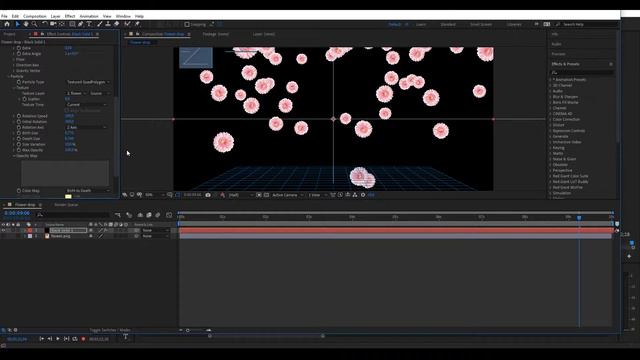Open the Effect menu
This screenshot has height=360, width=640.
tap(70, 16)
